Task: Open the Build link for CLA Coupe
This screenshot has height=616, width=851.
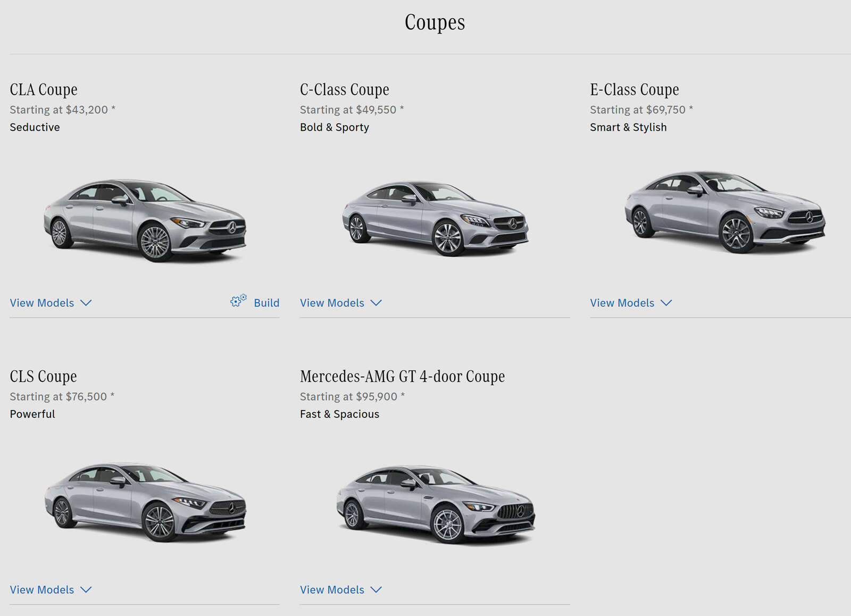Action: [x=266, y=303]
